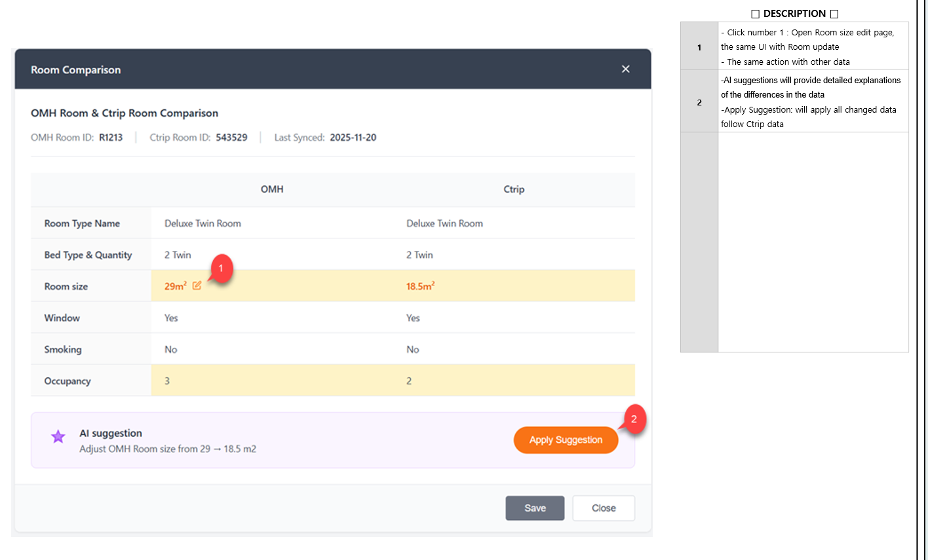Click the pencil edit icon beside 29m²
This screenshot has height=560, width=928.
(197, 286)
